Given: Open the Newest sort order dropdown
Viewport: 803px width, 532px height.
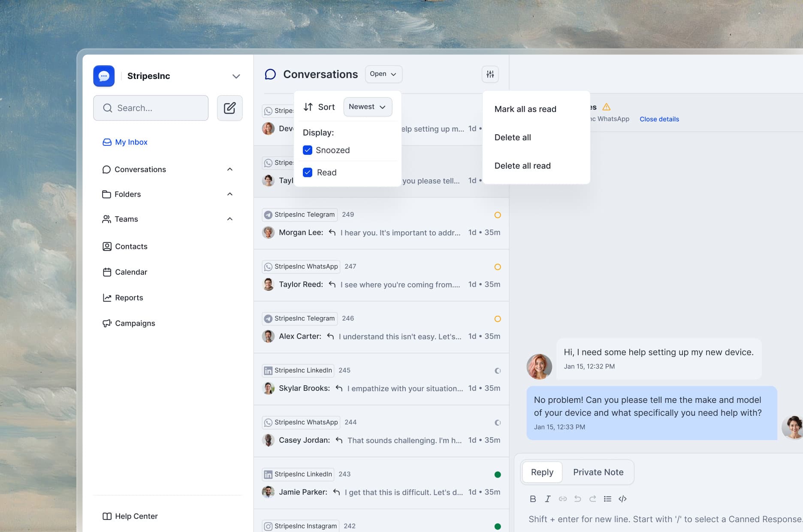Looking at the screenshot, I should (368, 107).
